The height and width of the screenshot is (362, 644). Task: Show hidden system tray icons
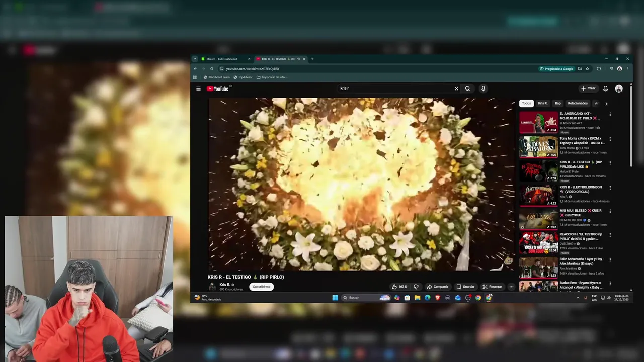pyautogui.click(x=578, y=298)
